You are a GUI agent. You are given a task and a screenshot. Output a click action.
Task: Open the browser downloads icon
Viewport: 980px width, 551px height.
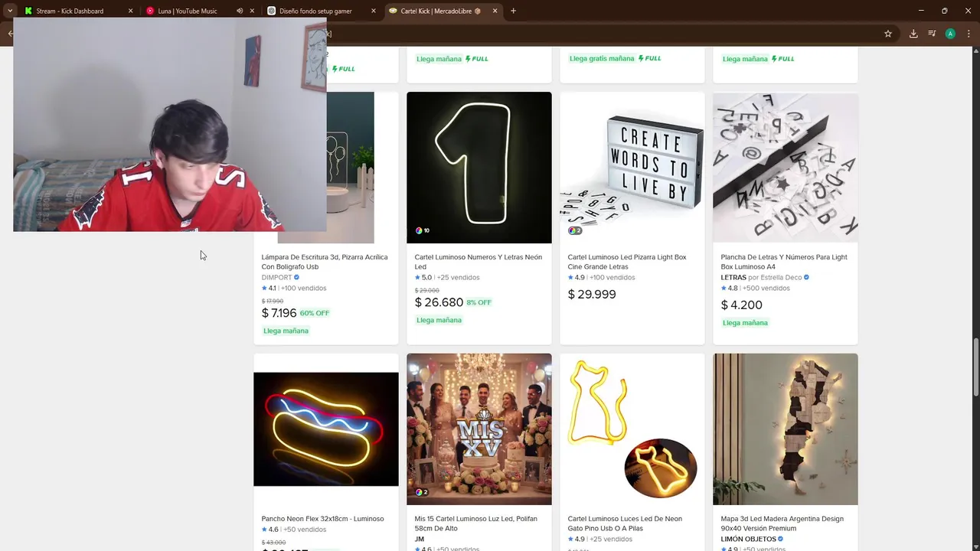[913, 34]
